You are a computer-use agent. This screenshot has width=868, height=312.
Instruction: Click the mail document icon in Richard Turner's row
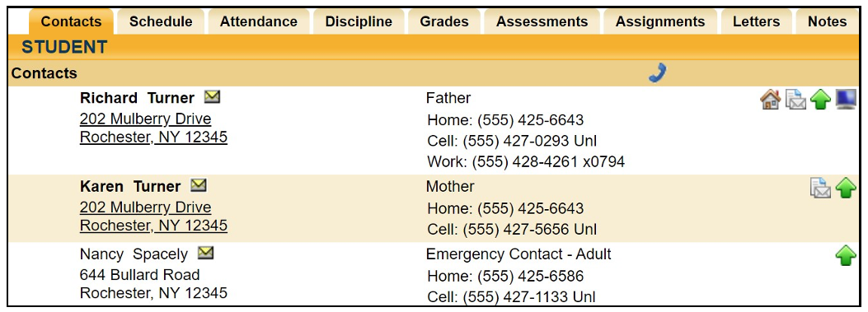click(796, 100)
